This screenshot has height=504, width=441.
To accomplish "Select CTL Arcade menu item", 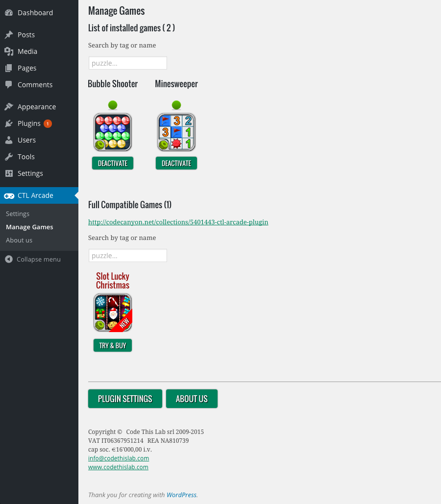I will (x=39, y=195).
